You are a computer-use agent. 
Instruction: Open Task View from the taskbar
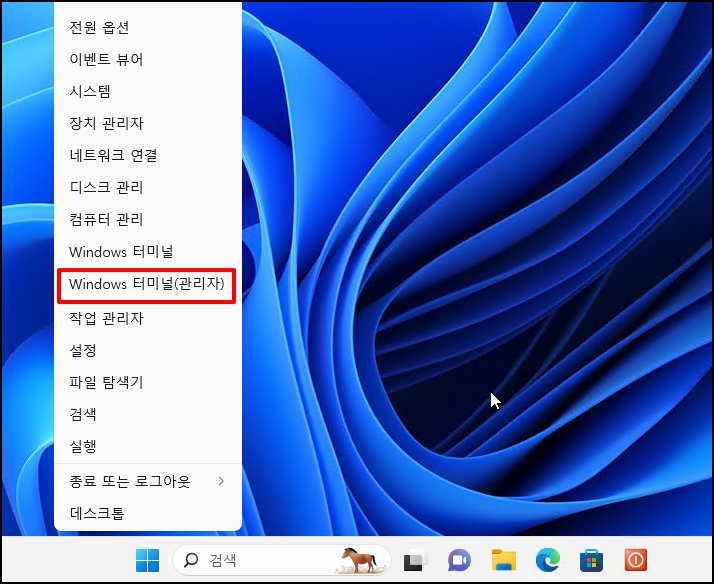click(415, 560)
